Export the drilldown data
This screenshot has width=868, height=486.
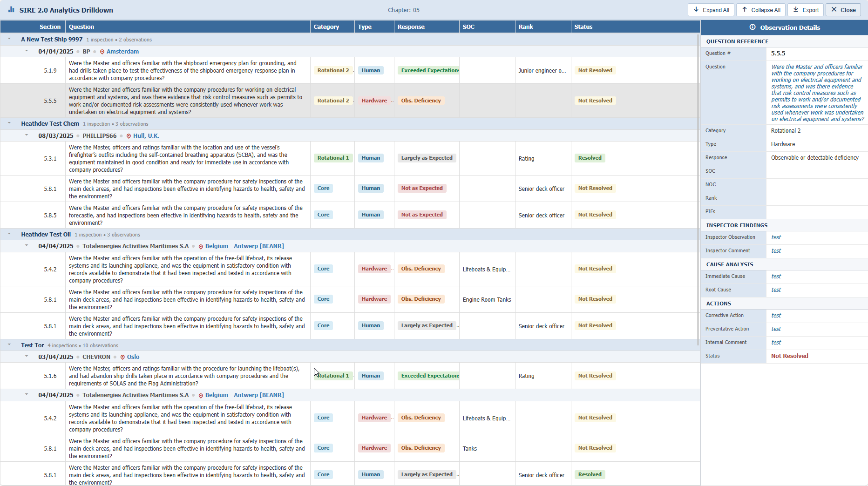click(x=806, y=10)
